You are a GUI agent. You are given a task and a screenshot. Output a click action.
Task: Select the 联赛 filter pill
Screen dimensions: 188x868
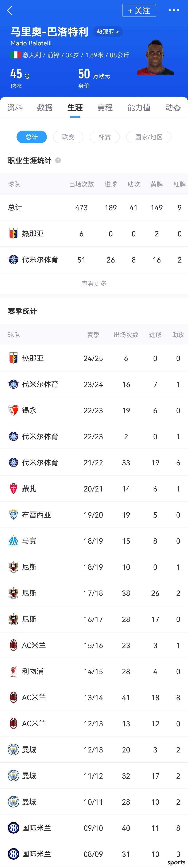coord(68,137)
